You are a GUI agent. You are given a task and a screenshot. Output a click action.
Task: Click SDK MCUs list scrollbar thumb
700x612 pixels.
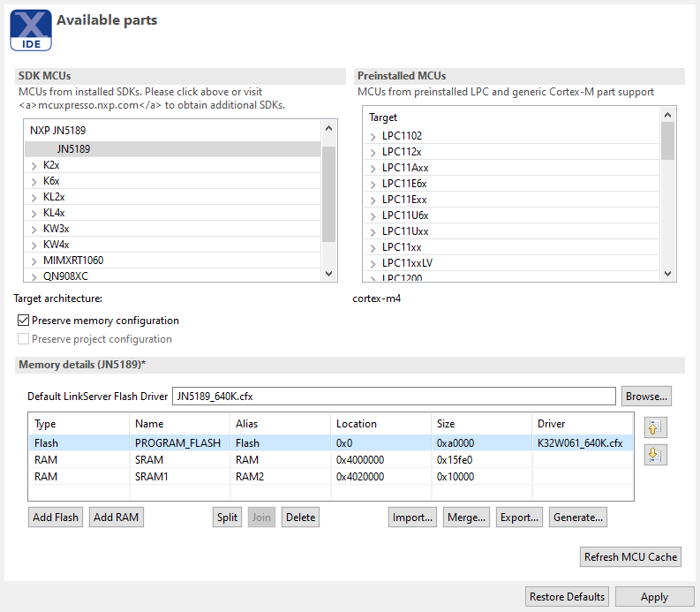328,194
